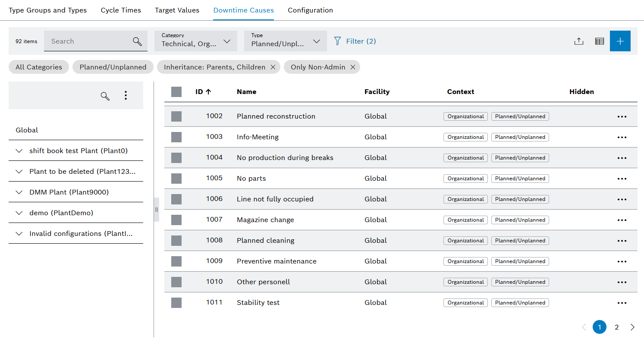Expand the DMM Plant (Plant9000) tree node
This screenshot has height=342, width=644.
point(19,192)
